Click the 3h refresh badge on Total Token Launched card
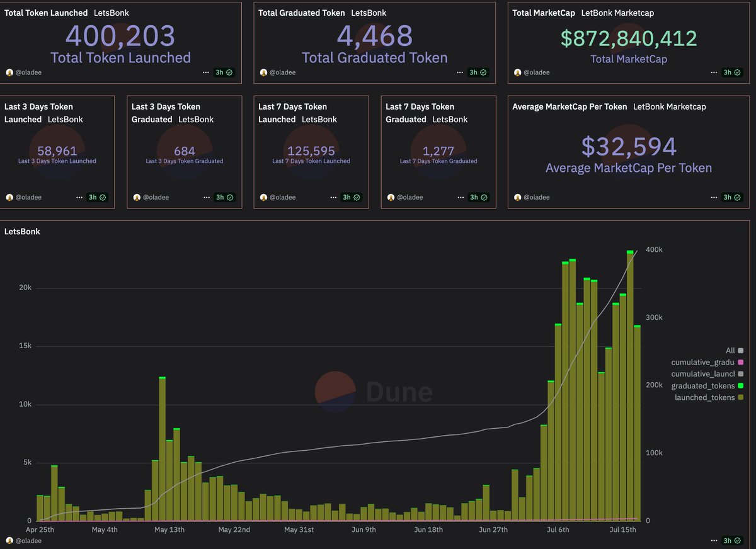Screen dimensions: 756x549 pos(223,72)
